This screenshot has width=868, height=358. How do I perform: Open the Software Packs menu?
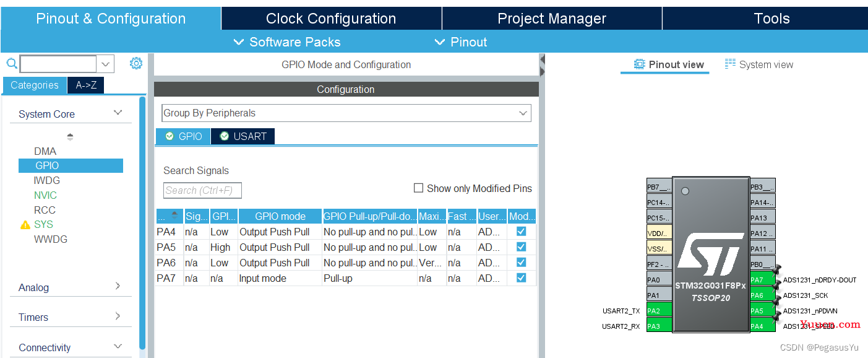tap(286, 42)
